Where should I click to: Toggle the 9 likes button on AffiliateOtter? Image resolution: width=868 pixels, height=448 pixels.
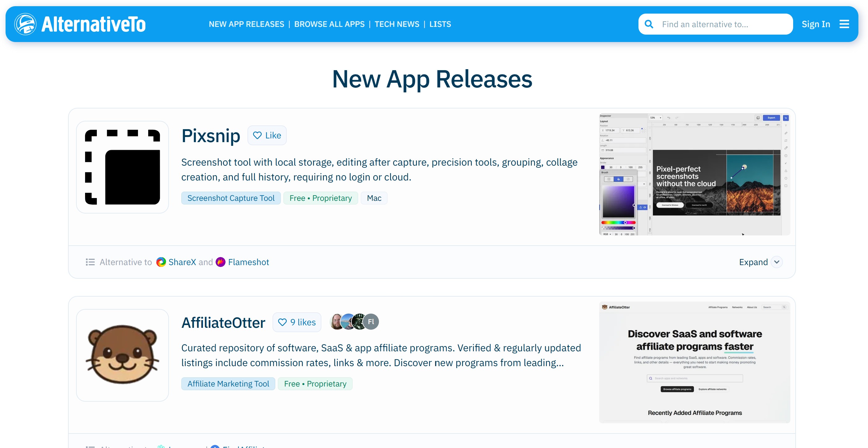point(297,322)
